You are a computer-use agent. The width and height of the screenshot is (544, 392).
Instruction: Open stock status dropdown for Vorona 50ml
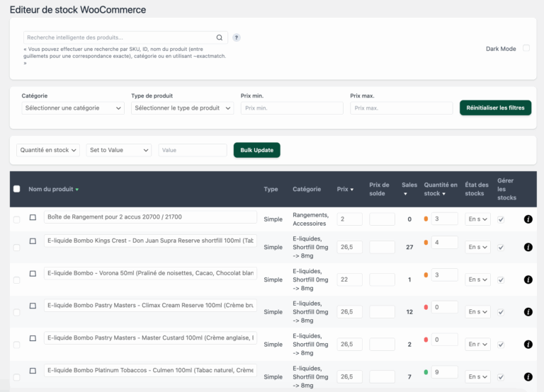coord(477,279)
